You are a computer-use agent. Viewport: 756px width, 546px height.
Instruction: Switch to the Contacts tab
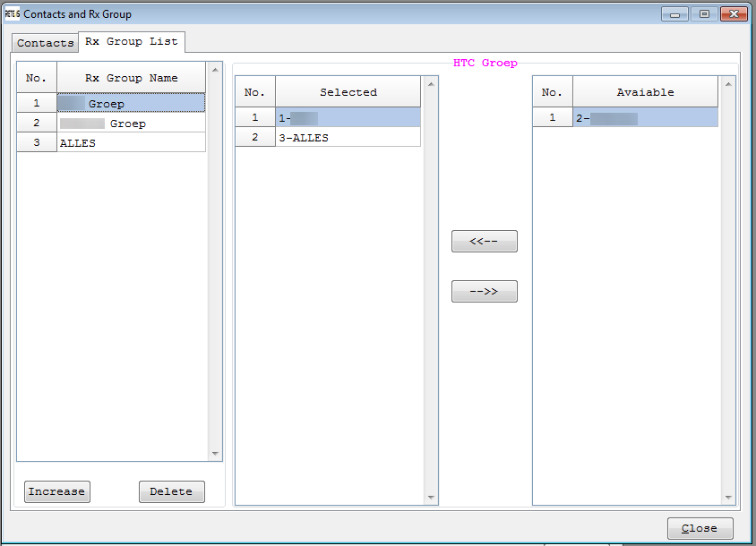click(x=45, y=43)
